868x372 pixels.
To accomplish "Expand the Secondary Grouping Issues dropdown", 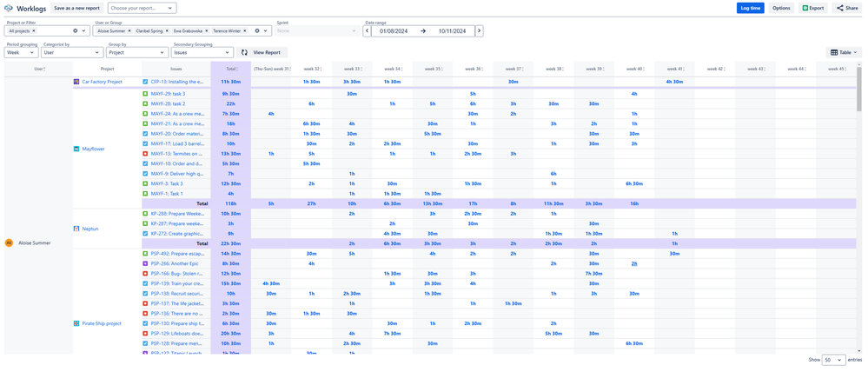I will coord(202,53).
